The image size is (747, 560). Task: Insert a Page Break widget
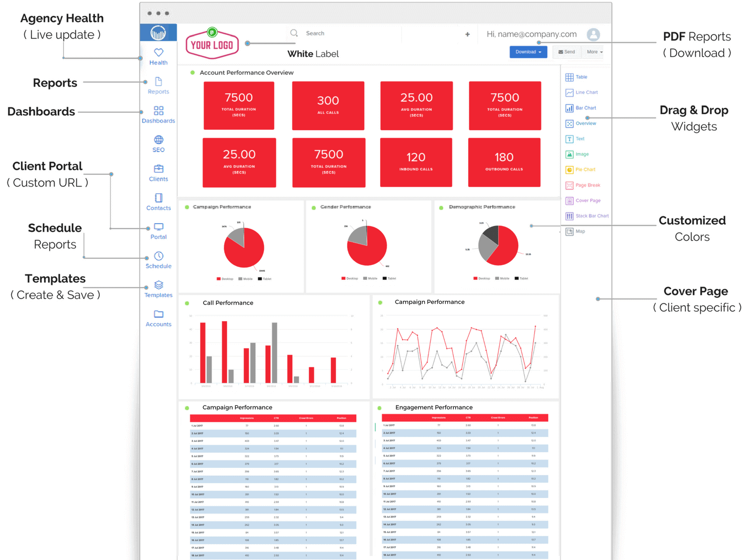click(584, 185)
